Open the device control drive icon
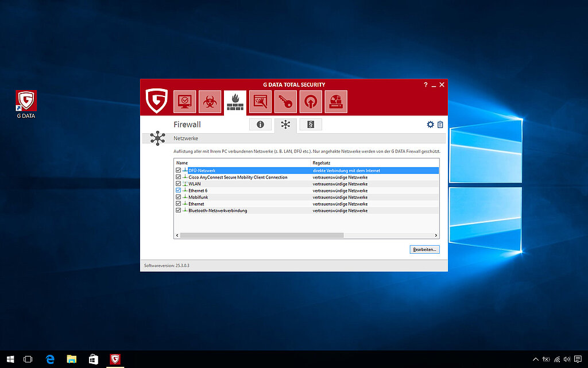The width and height of the screenshot is (588, 368). tap(336, 102)
